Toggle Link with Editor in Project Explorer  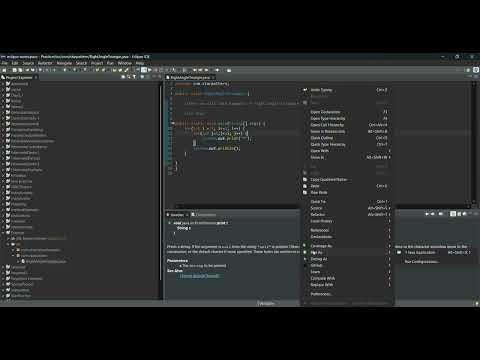(129, 77)
